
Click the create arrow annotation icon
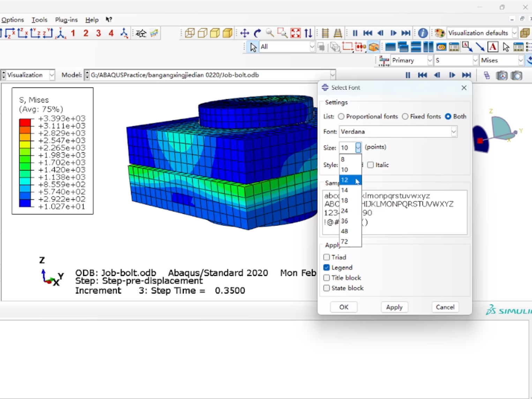coord(480,47)
